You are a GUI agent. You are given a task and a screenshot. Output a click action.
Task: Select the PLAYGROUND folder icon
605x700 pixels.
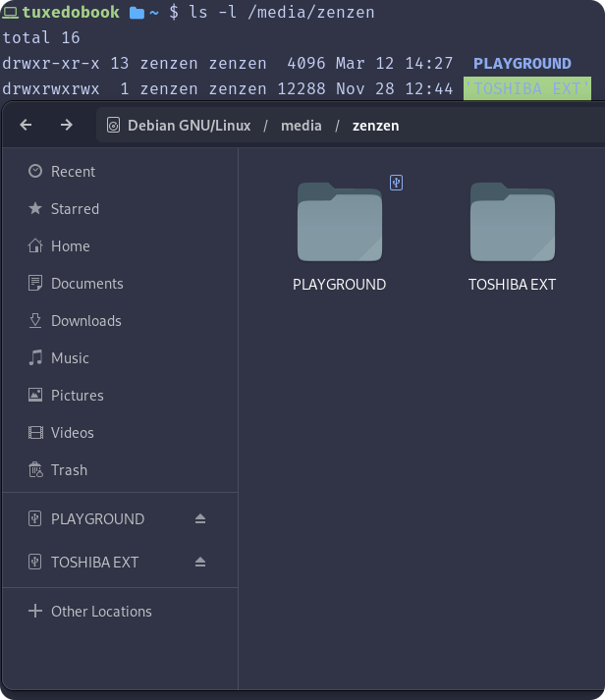pos(340,222)
